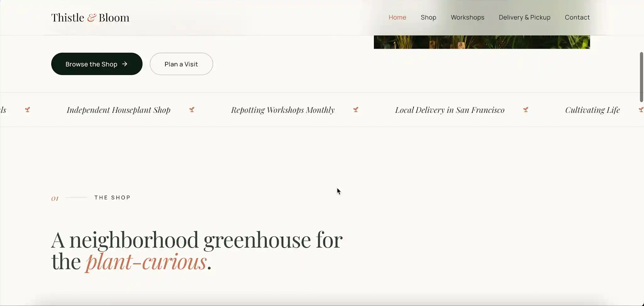Click Local Delivery in San Francisco text
This screenshot has width=644, height=306.
[450, 110]
